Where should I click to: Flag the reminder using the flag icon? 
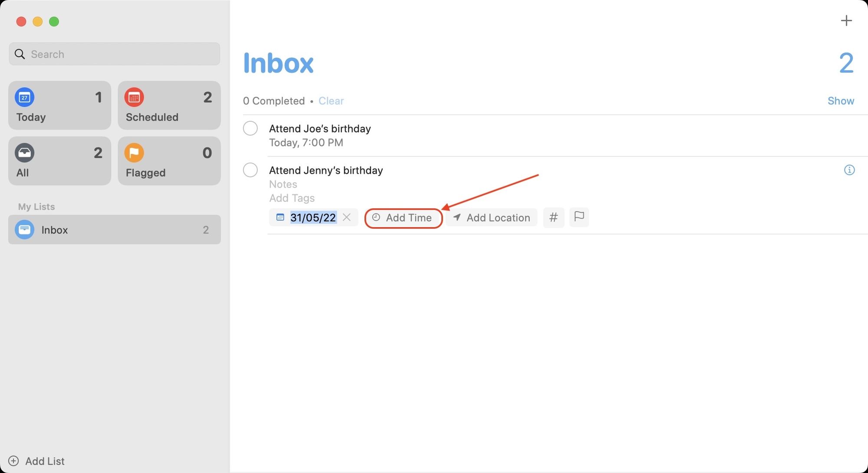579,217
